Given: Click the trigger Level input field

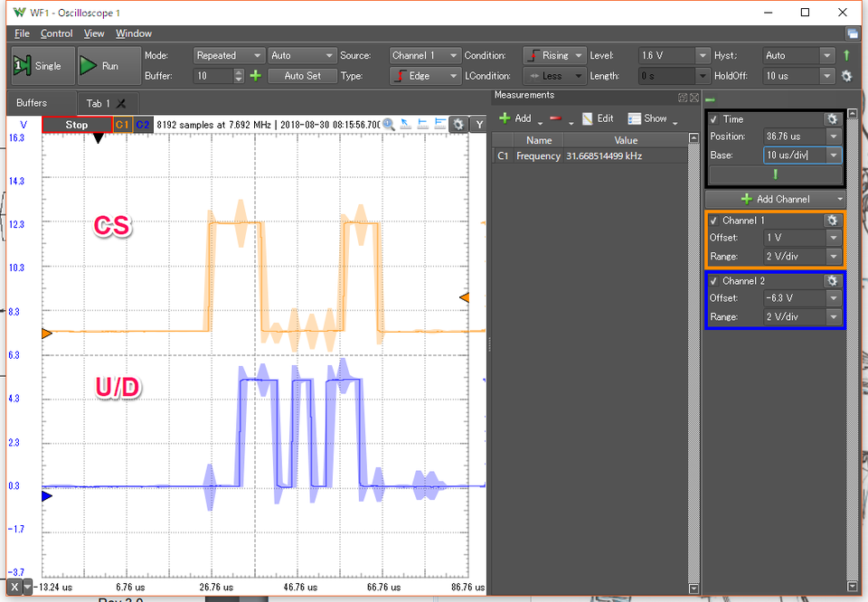Looking at the screenshot, I should [x=666, y=55].
